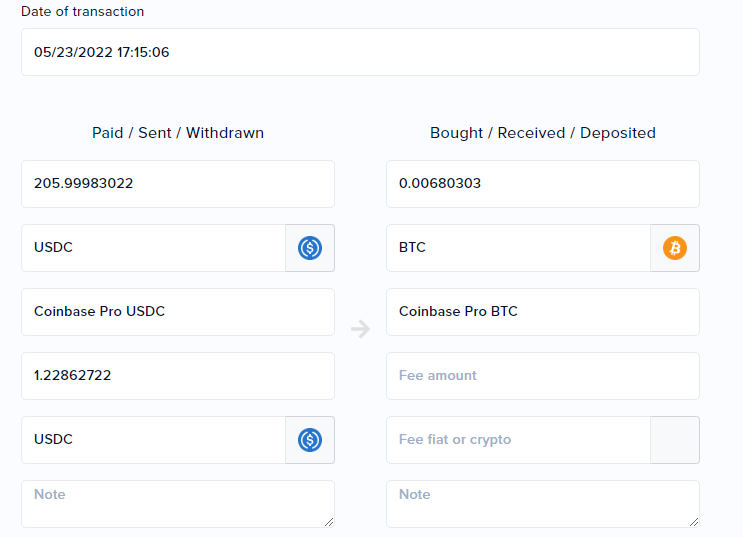Image resolution: width=743 pixels, height=537 pixels.
Task: Edit the date of transaction field
Action: (360, 52)
